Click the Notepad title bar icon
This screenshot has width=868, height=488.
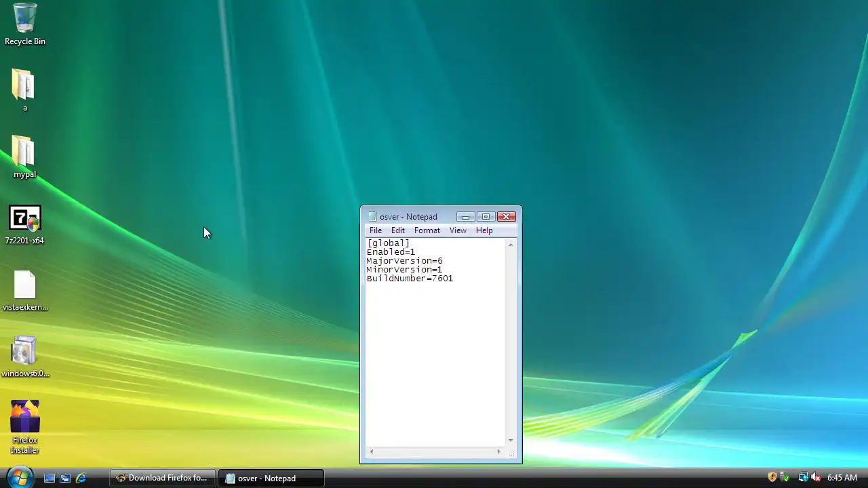point(372,216)
